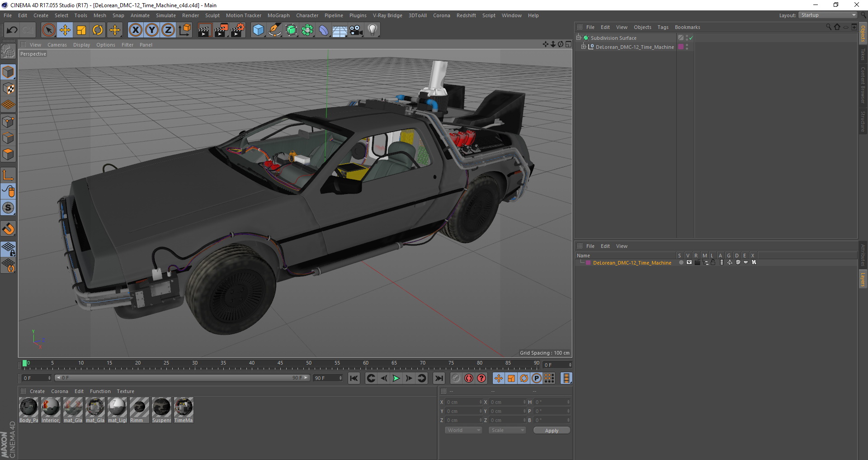This screenshot has height=460, width=868.
Task: Click the layer purple color swatch
Action: click(588, 263)
